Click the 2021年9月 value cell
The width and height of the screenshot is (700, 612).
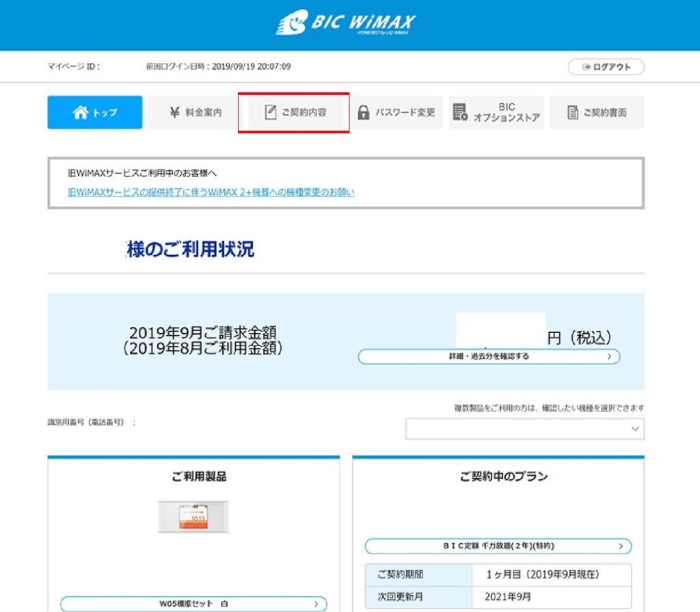click(x=552, y=597)
